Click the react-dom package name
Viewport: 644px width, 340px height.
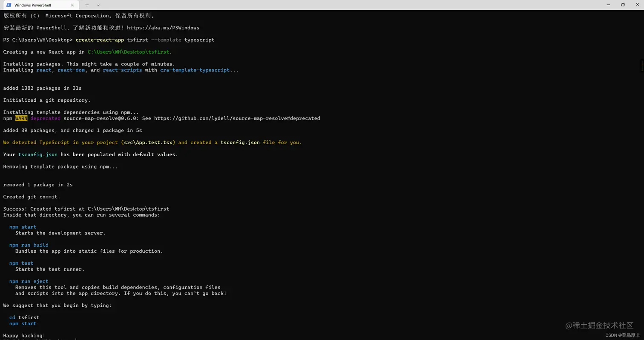pyautogui.click(x=71, y=70)
